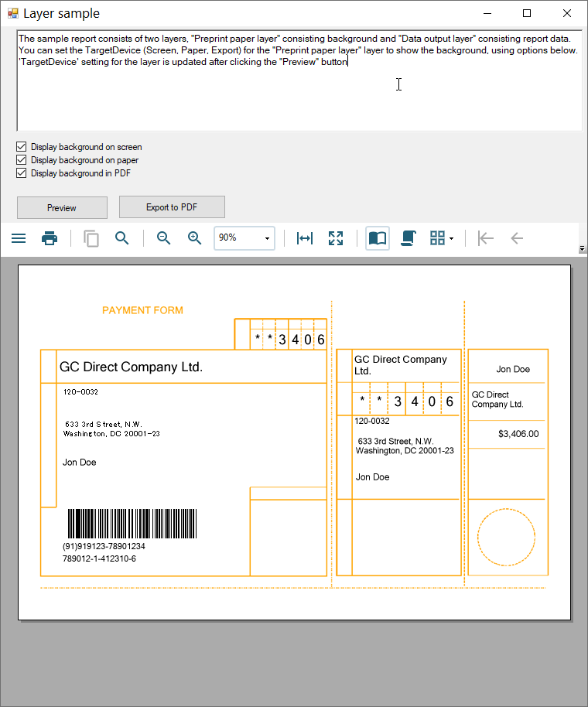
Task: Close the Layer sample window
Action: [x=567, y=13]
